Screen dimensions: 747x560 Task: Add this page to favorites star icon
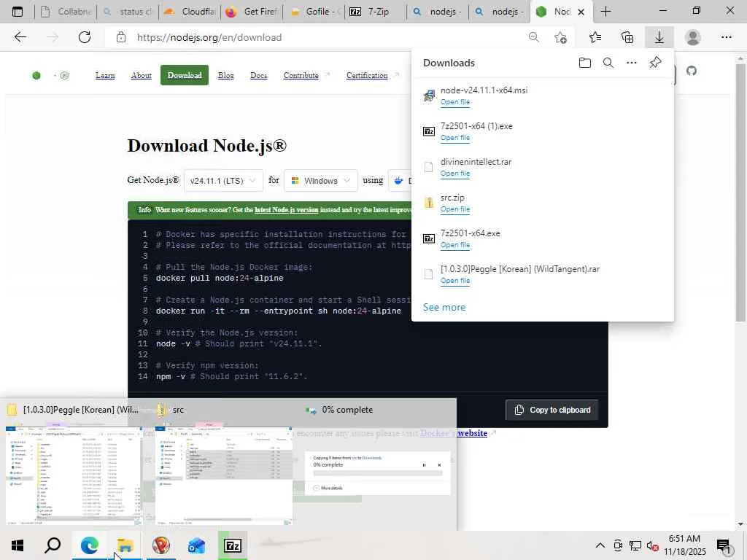tap(561, 37)
